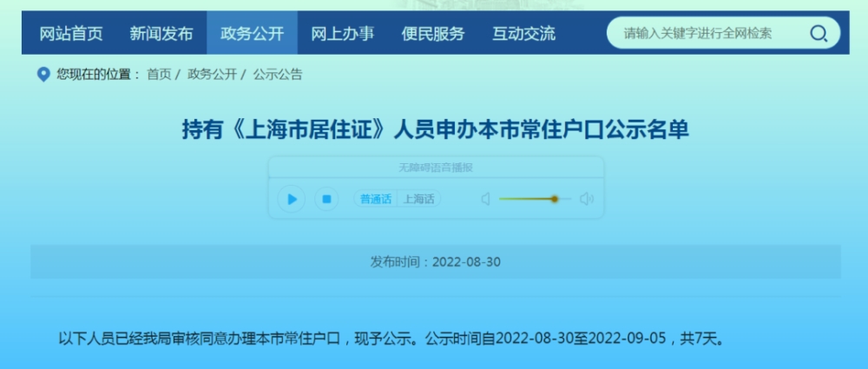Select 上海话 speech language

click(x=418, y=199)
